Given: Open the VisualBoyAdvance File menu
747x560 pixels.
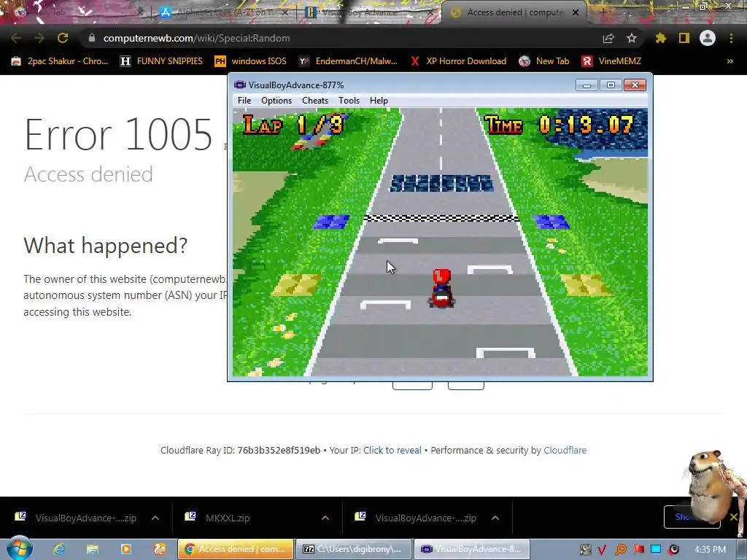Looking at the screenshot, I should [244, 101].
